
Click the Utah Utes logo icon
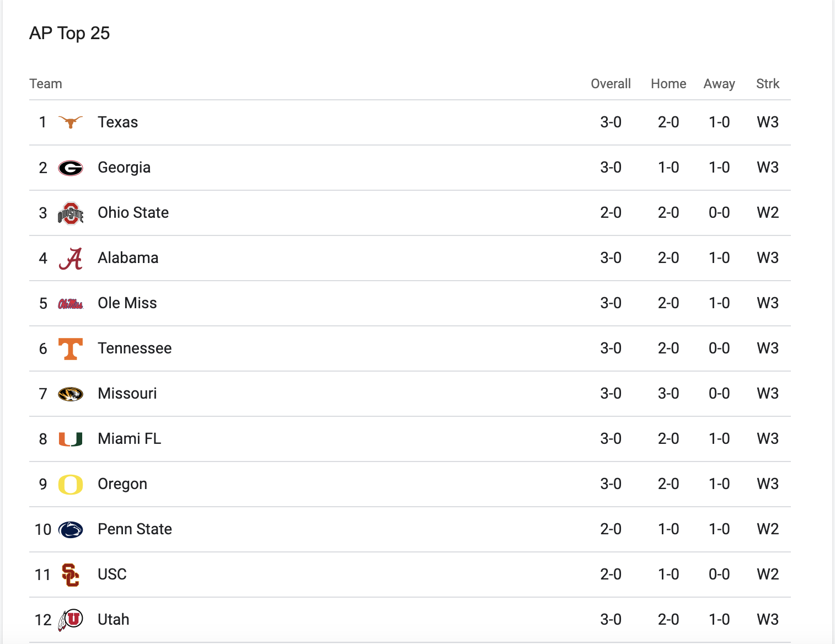(71, 620)
